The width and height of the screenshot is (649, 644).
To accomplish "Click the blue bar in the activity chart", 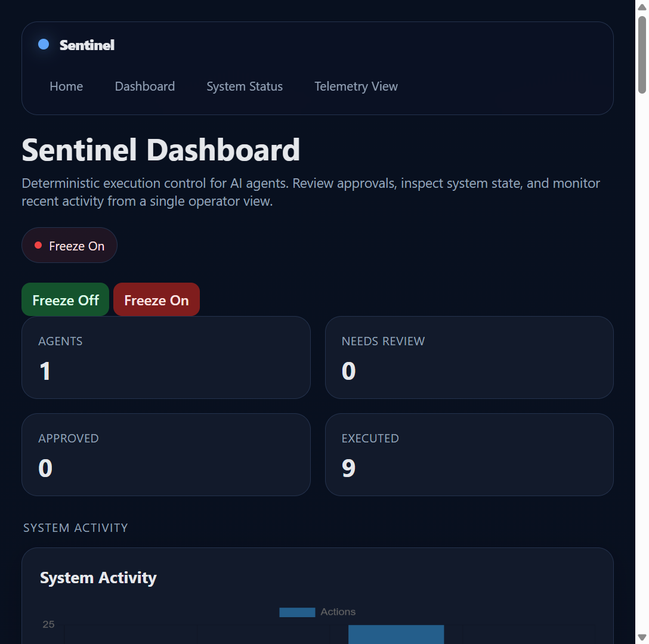I will [396, 634].
